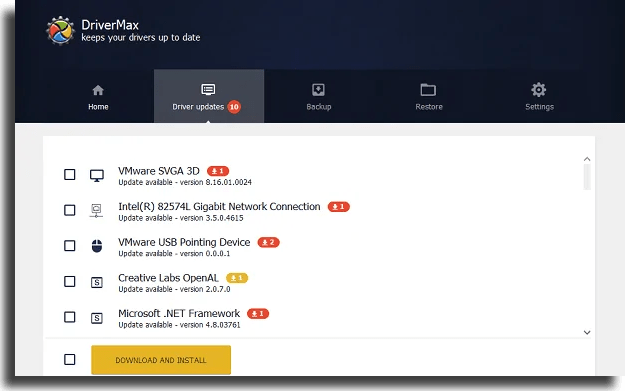Click the software icon beside Microsoft .NET Framework
Viewport: 625px width, 391px height.
97,318
